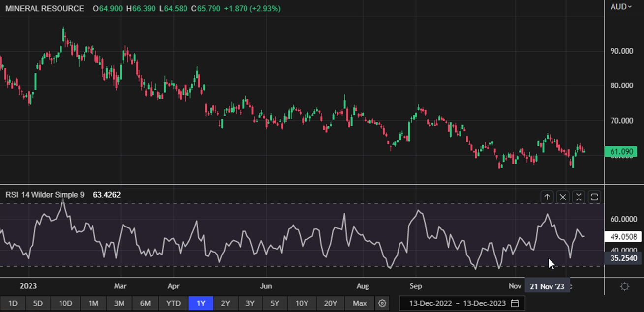644x312 pixels.
Task: Click the 61.090 current price label
Action: [x=621, y=152]
